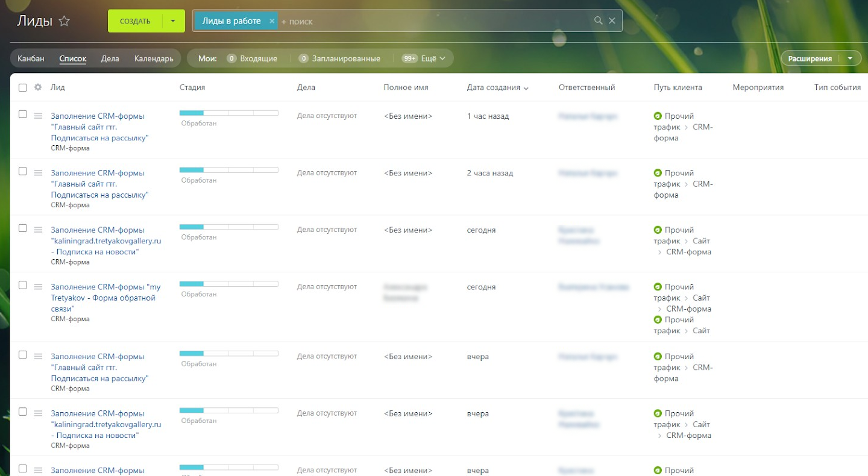Tick checkbox for kaliningrad lead created сегодня

23,228
